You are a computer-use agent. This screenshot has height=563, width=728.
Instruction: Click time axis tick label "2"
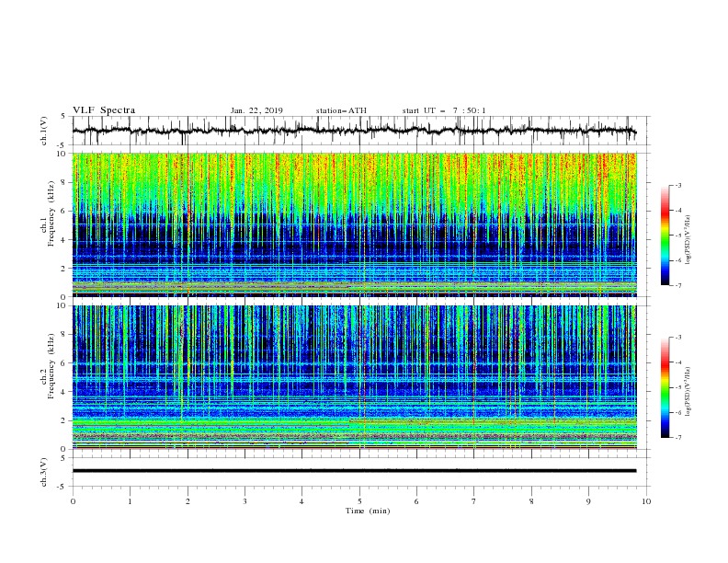188,501
